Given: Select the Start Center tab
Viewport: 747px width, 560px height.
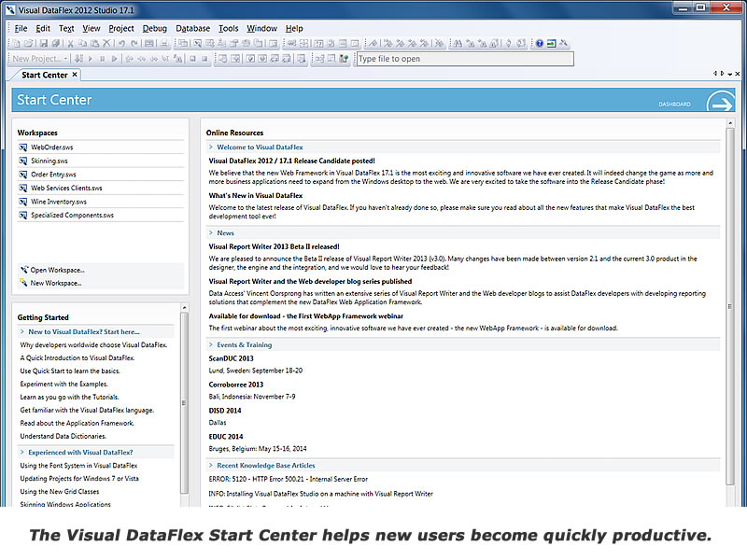Looking at the screenshot, I should [44, 75].
